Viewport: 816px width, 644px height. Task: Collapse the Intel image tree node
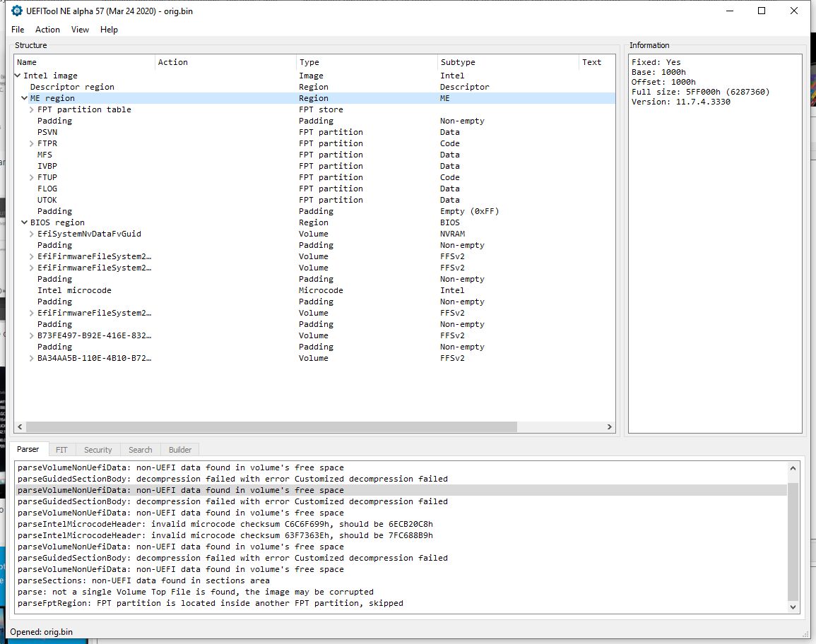click(x=18, y=76)
